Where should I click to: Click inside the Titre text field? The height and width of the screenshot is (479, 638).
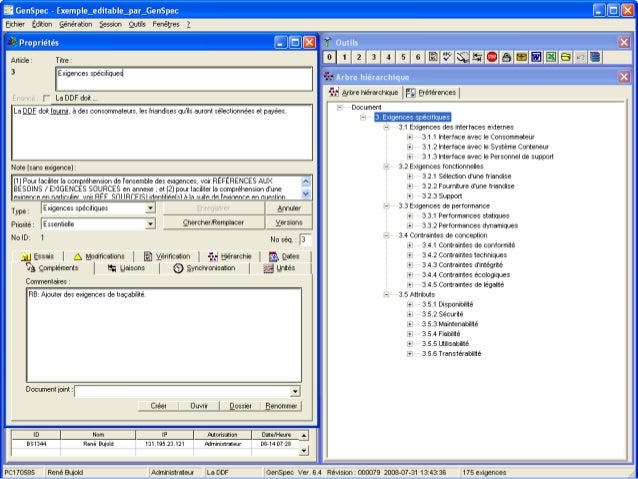coord(184,79)
